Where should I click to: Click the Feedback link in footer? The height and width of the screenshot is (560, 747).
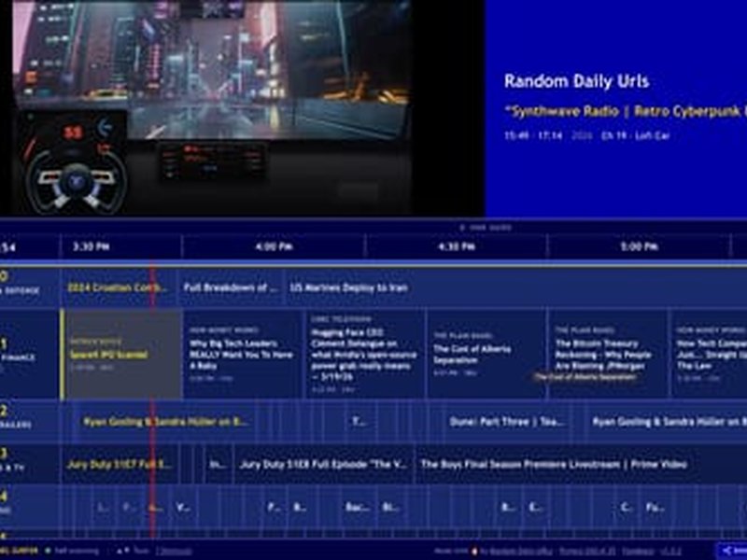[638, 551]
